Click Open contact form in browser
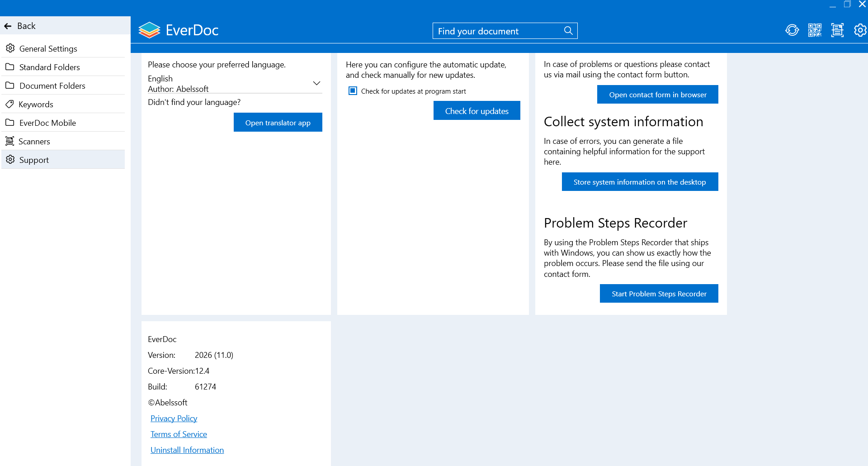Viewport: 868px width, 466px height. click(x=658, y=94)
